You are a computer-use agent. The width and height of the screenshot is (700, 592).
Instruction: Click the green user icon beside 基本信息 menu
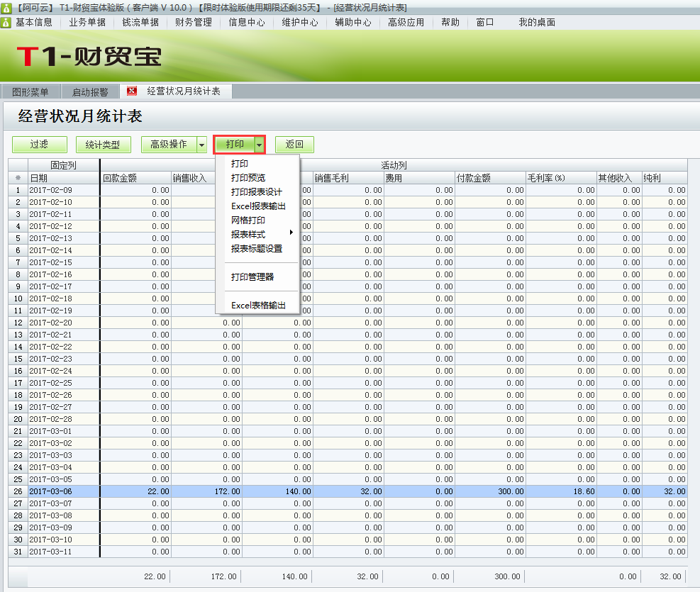click(6, 22)
